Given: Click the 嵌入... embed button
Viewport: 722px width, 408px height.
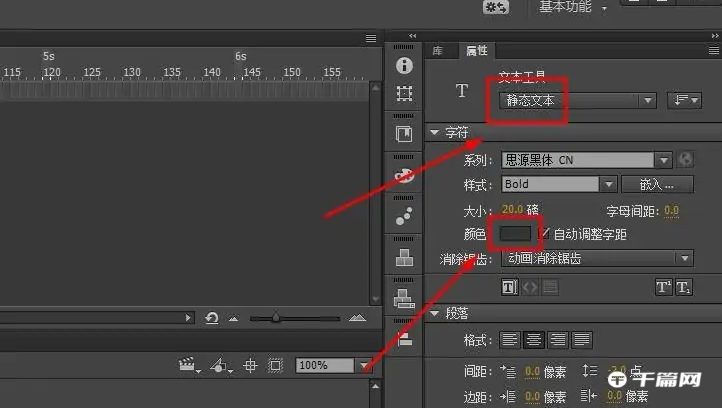Looking at the screenshot, I should [657, 184].
